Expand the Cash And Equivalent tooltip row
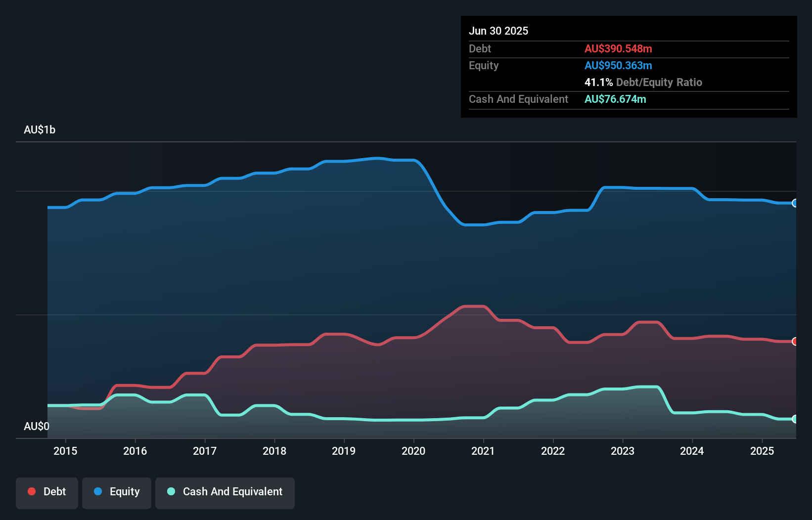 coord(518,99)
